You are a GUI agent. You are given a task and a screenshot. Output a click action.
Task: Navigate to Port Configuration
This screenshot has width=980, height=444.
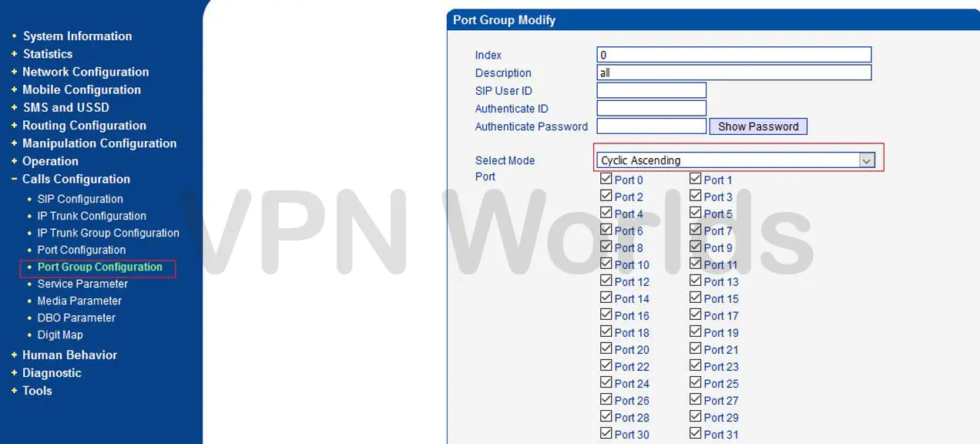point(81,250)
